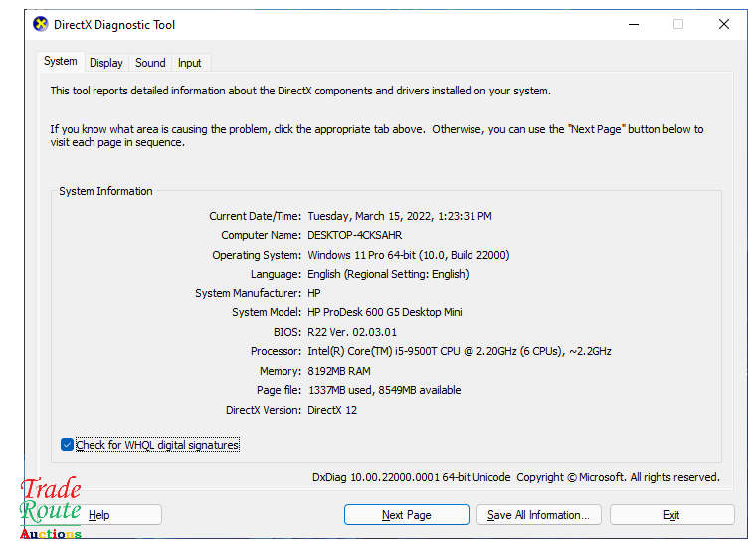Open the Sound tab
The width and height of the screenshot is (755, 560).
(150, 63)
